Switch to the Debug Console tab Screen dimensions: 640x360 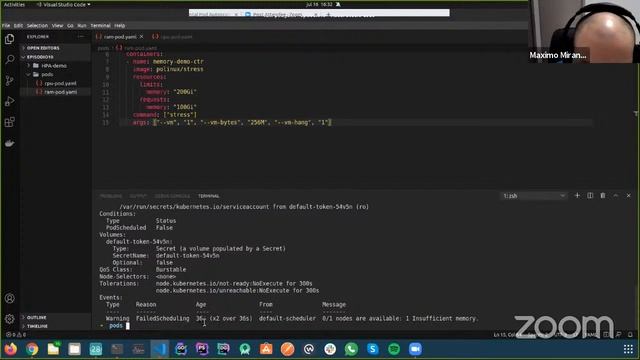(x=172, y=196)
